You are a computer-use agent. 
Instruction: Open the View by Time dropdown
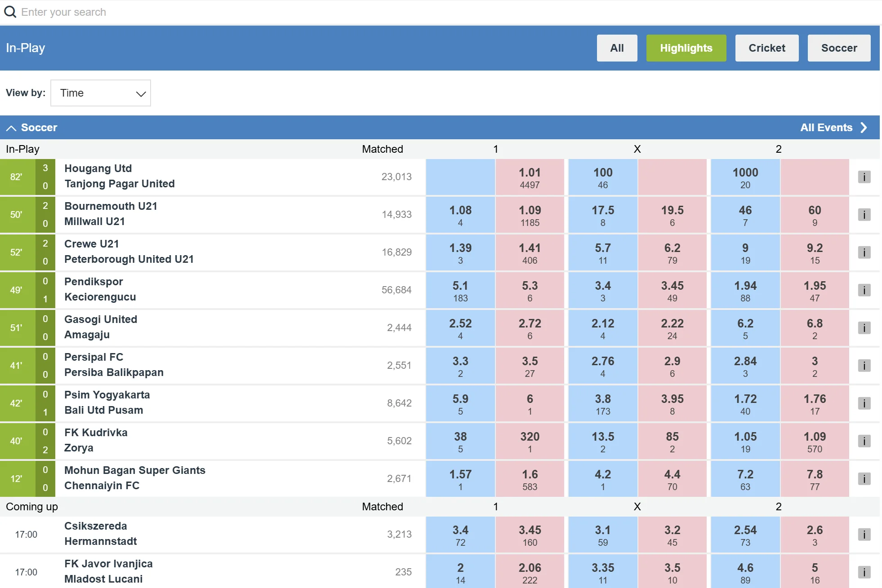(x=101, y=93)
